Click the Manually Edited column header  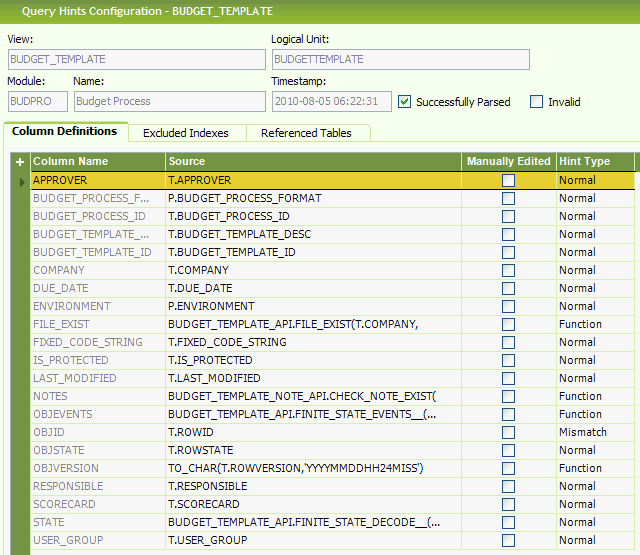[508, 162]
